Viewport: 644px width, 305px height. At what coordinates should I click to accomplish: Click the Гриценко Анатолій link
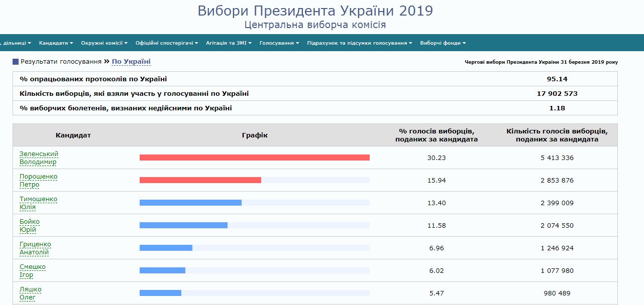click(x=35, y=248)
